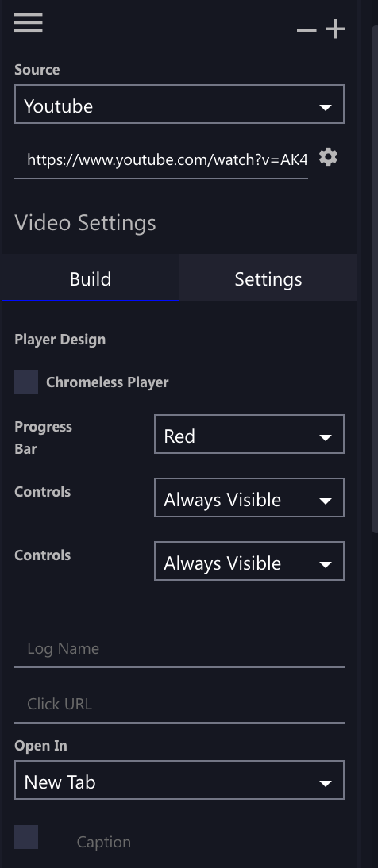Open the first Controls Always Visible dropdown
This screenshot has width=378, height=868.
(x=249, y=497)
